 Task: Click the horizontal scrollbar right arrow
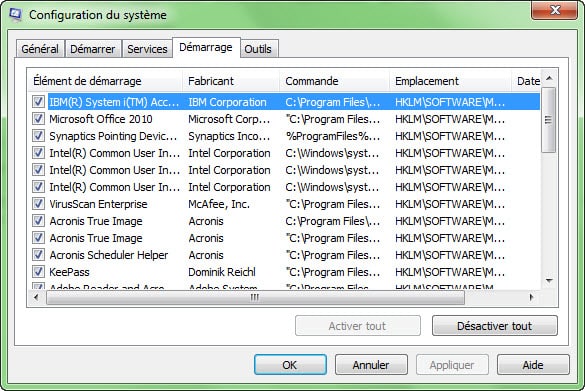[532, 297]
